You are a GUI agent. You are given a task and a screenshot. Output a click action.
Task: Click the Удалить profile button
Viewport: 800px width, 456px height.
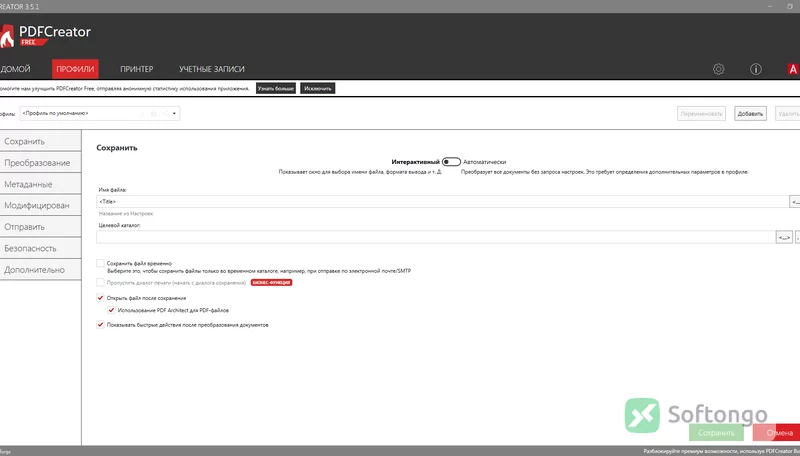(x=788, y=114)
